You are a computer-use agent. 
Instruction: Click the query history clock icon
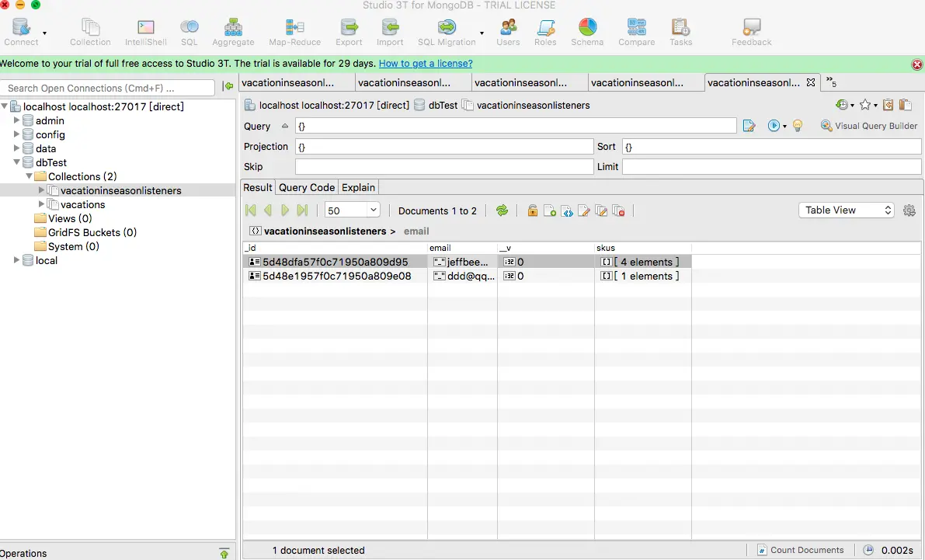coord(842,105)
